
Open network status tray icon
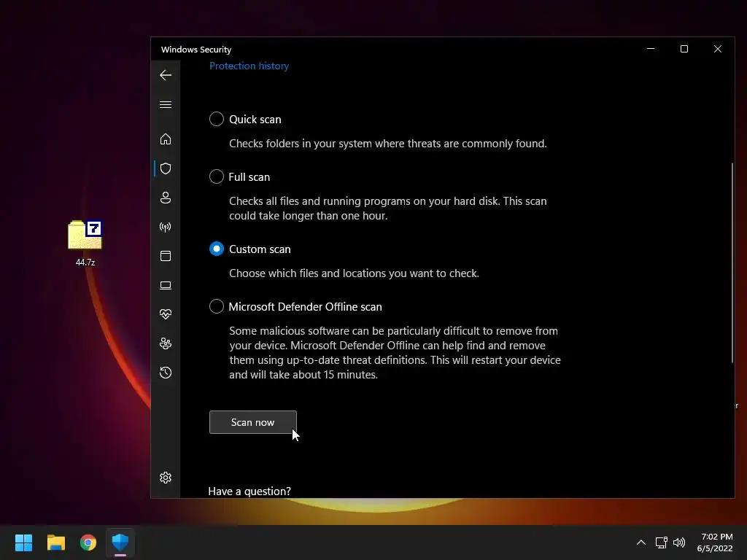coord(661,542)
